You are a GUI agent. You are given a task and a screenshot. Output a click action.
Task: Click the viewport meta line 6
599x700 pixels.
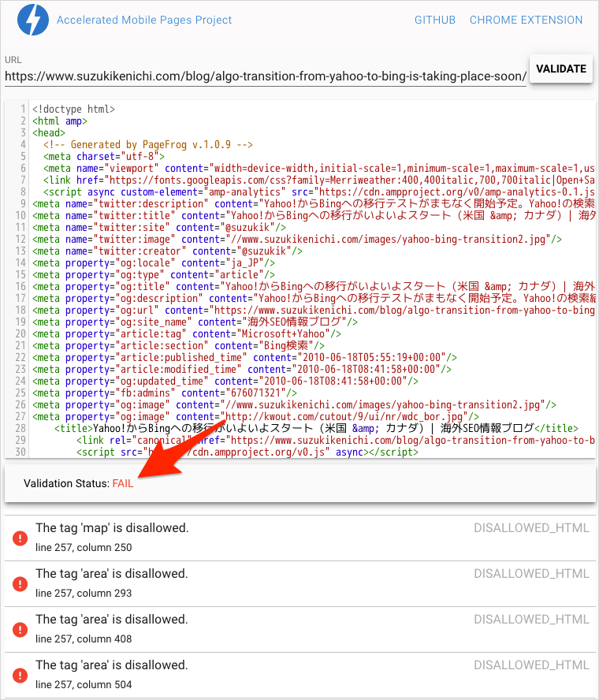(x=318, y=169)
